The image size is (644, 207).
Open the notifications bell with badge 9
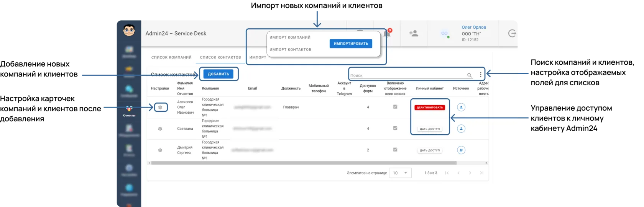tap(388, 33)
